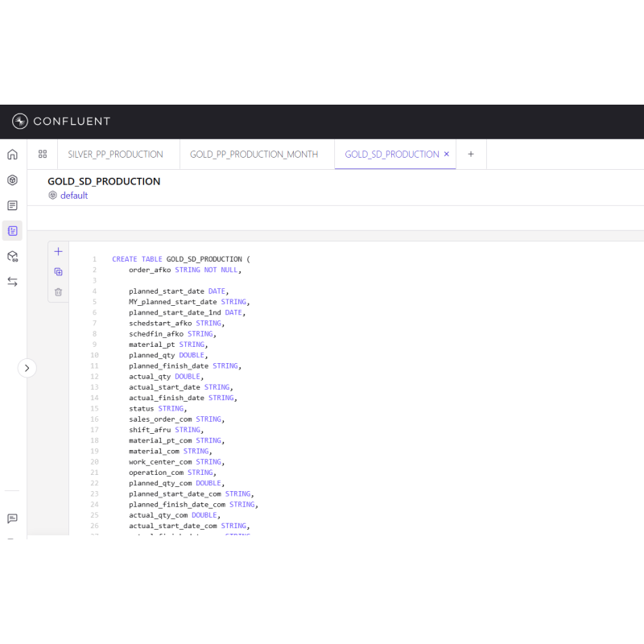644x644 pixels.
Task: Open the feedback chat icon at bottom left
Action: tap(12, 519)
